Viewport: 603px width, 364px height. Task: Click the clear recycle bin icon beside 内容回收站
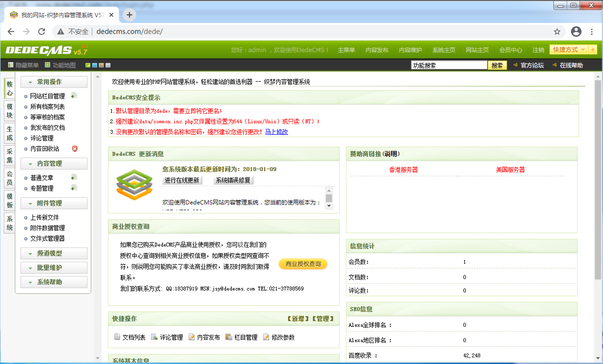pyautogui.click(x=75, y=149)
